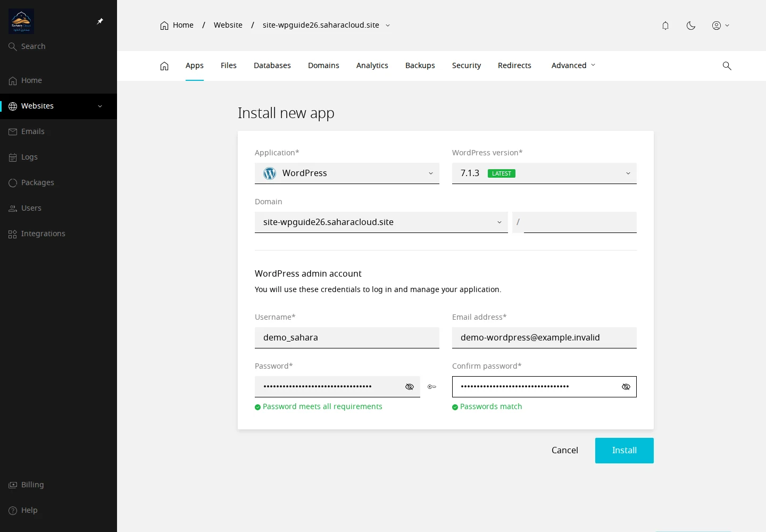Image resolution: width=766 pixels, height=532 pixels.
Task: Select the Apps tab
Action: (195, 65)
